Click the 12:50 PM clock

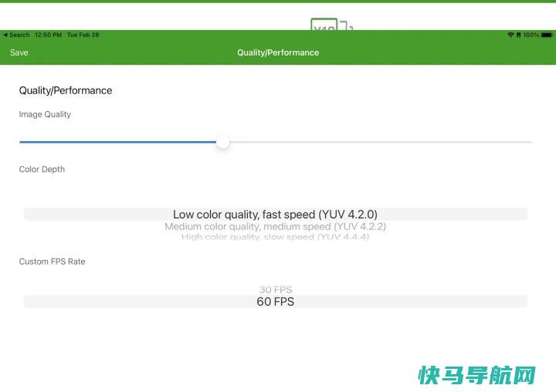(x=48, y=35)
